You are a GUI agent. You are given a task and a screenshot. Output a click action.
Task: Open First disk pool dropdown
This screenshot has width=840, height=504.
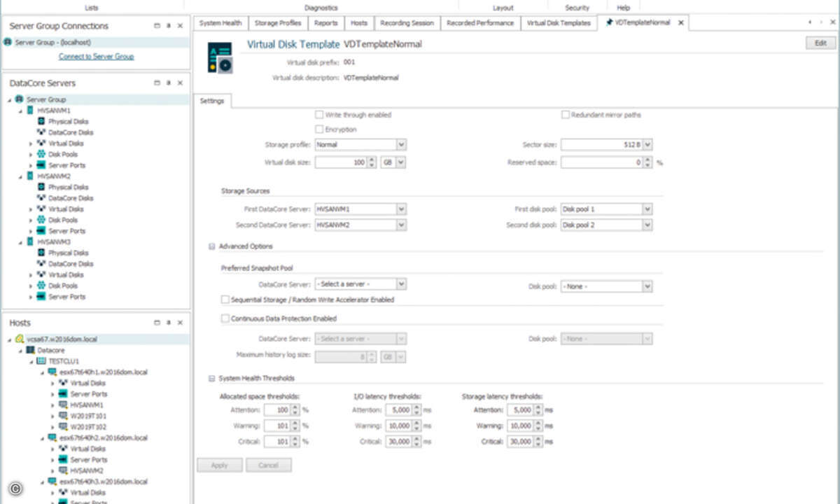647,209
